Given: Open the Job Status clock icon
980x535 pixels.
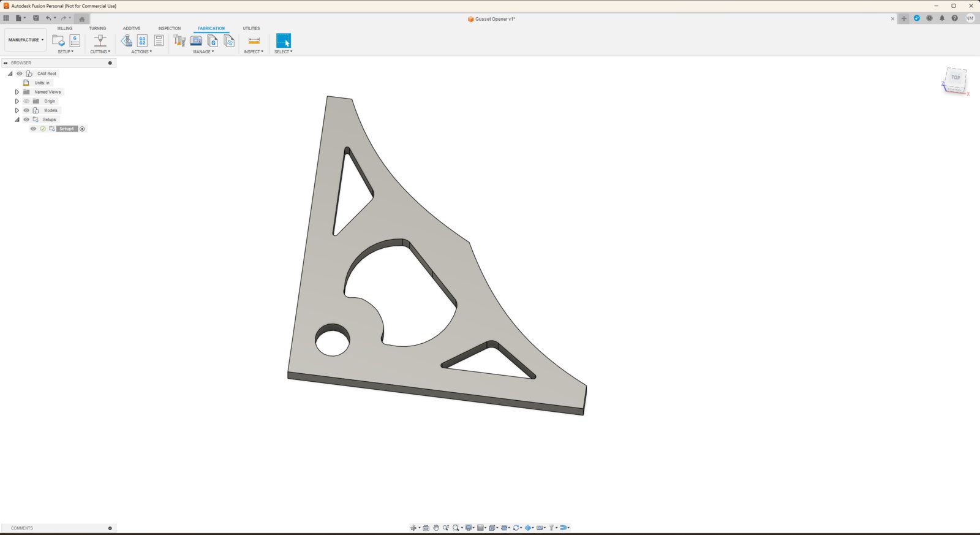Looking at the screenshot, I should [929, 18].
